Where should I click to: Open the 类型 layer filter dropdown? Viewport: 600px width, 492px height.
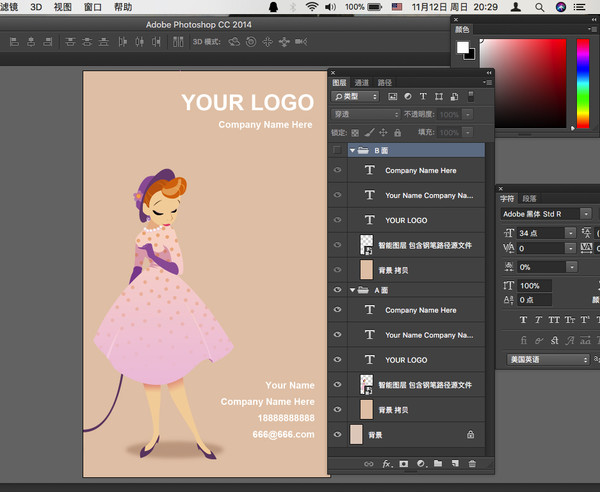[355, 96]
